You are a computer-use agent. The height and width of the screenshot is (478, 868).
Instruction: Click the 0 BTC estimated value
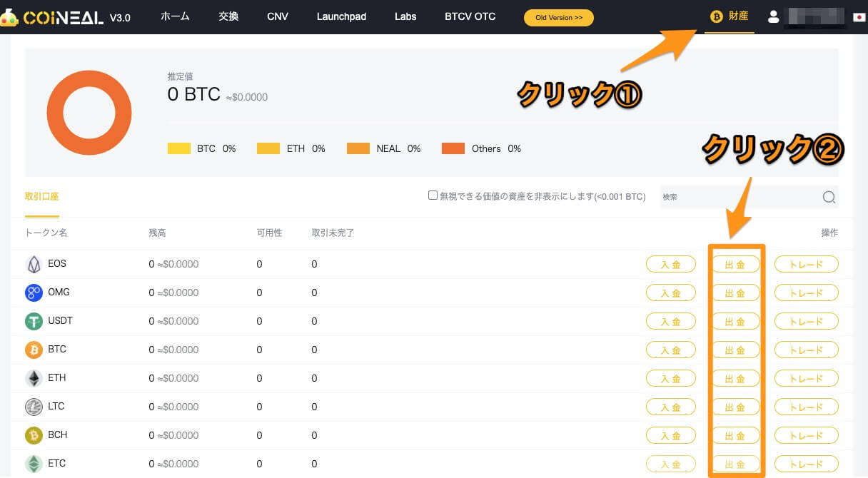coord(194,94)
